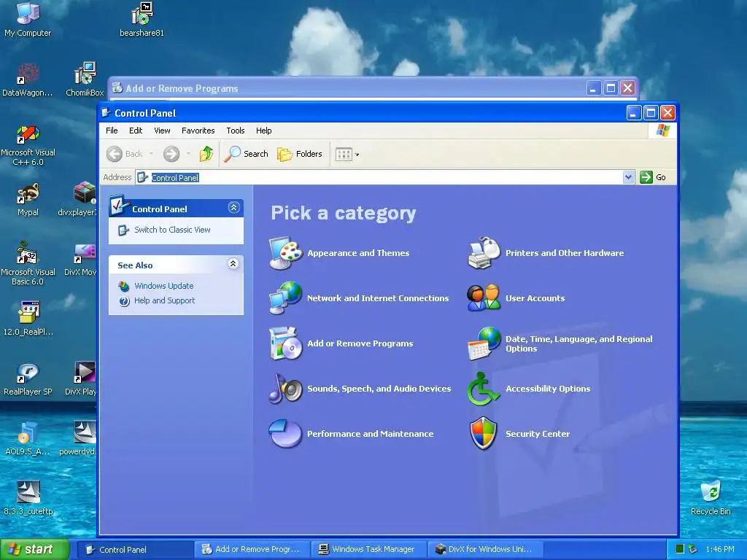The height and width of the screenshot is (560, 747).
Task: Open the Search pane
Action: click(246, 154)
